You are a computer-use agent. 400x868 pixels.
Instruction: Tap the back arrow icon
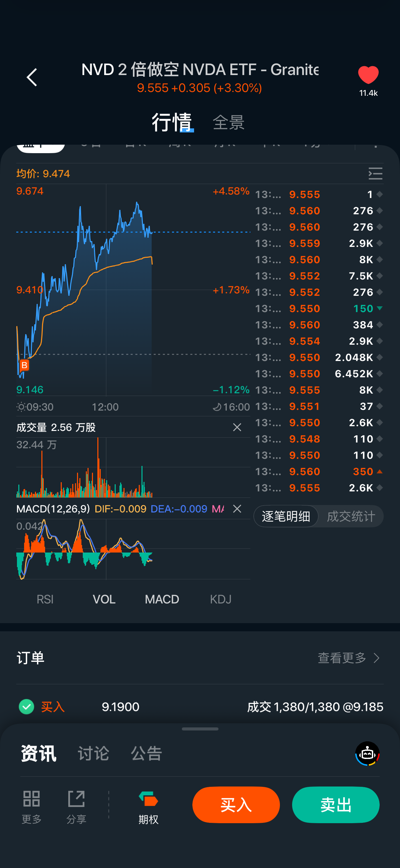tap(32, 77)
